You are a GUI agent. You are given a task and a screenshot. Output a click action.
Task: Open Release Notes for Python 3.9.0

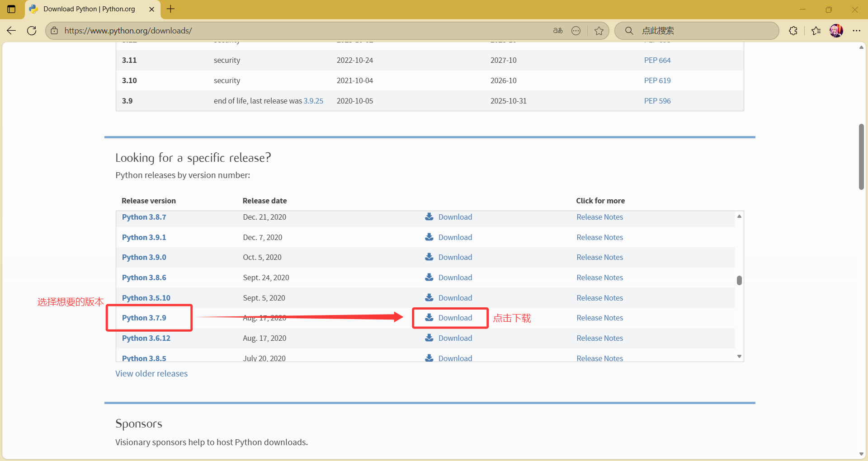click(x=599, y=257)
